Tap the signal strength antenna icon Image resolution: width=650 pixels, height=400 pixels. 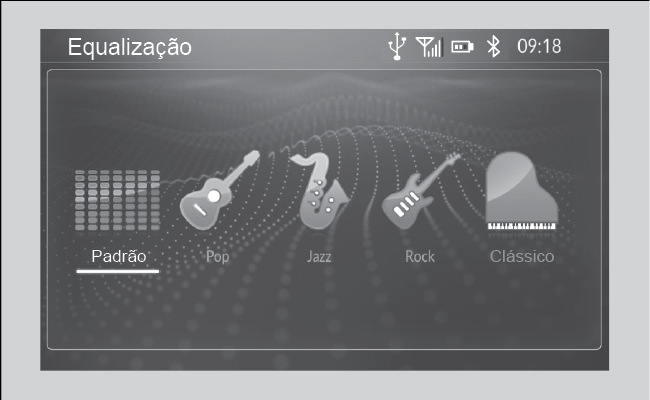[429, 46]
